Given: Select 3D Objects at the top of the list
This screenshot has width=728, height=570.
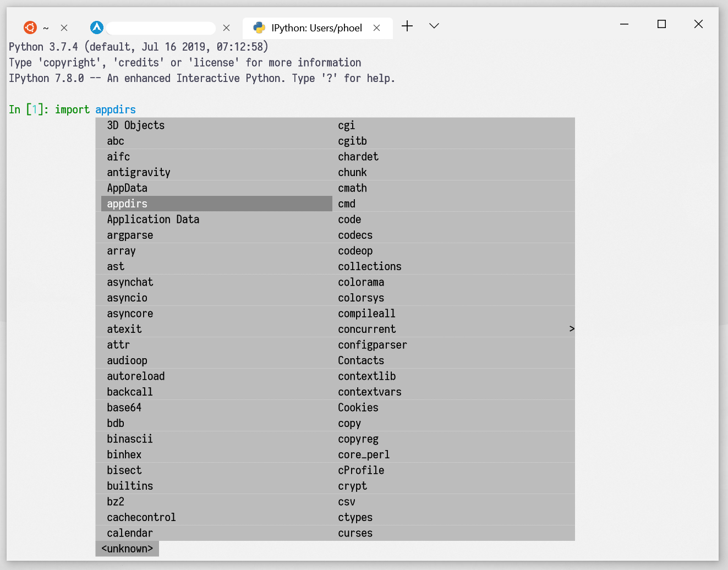Looking at the screenshot, I should coord(136,125).
